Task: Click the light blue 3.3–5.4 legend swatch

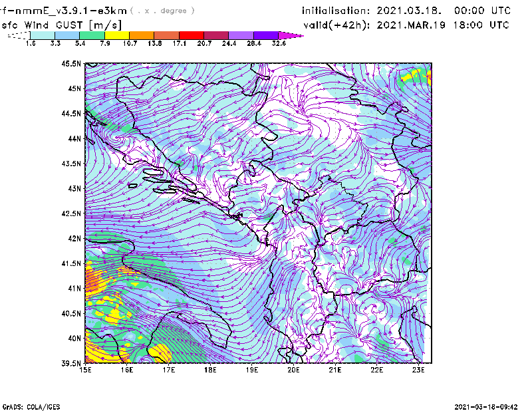Action: pyautogui.click(x=67, y=35)
